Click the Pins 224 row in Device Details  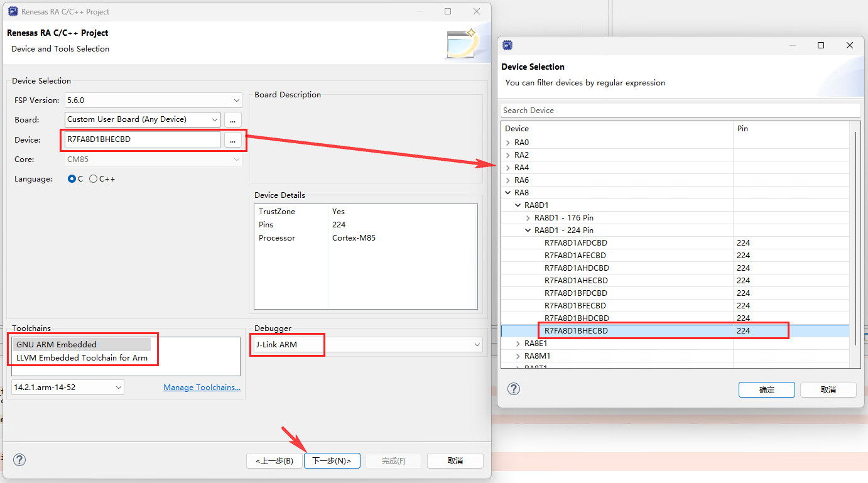pyautogui.click(x=366, y=225)
